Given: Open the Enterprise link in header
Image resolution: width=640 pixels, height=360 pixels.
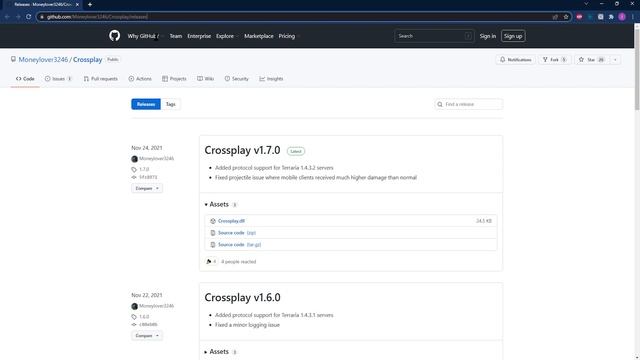Looking at the screenshot, I should click(x=199, y=36).
